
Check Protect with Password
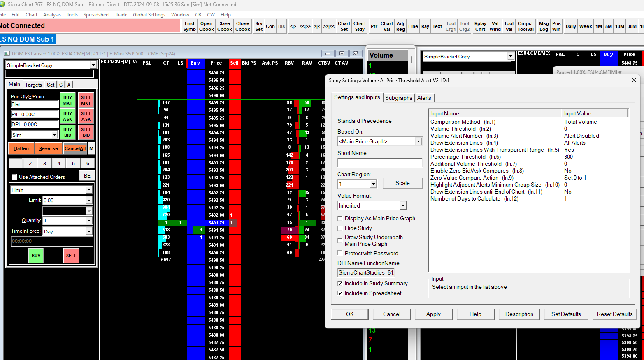pyautogui.click(x=340, y=253)
